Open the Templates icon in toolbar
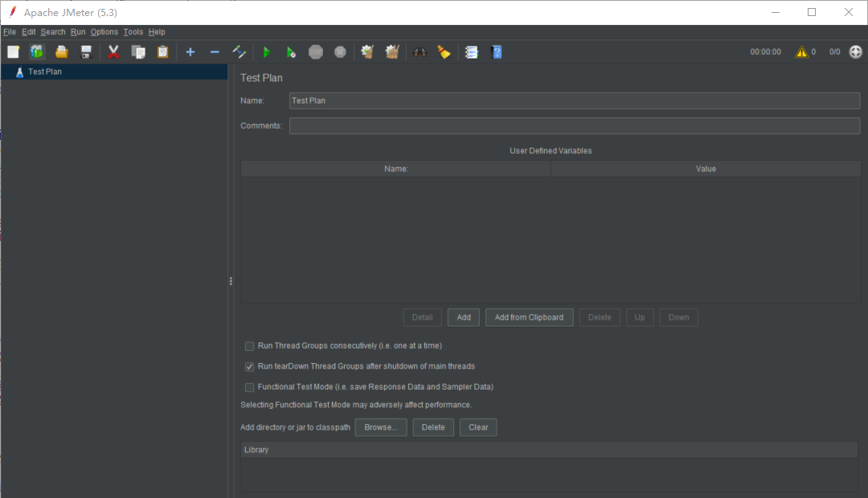Viewport: 868px width, 498px height. pos(37,52)
